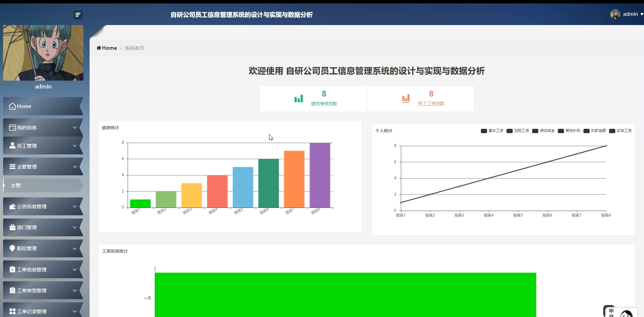Click the Home breadcrumb link
This screenshot has height=317, width=644.
(x=107, y=48)
